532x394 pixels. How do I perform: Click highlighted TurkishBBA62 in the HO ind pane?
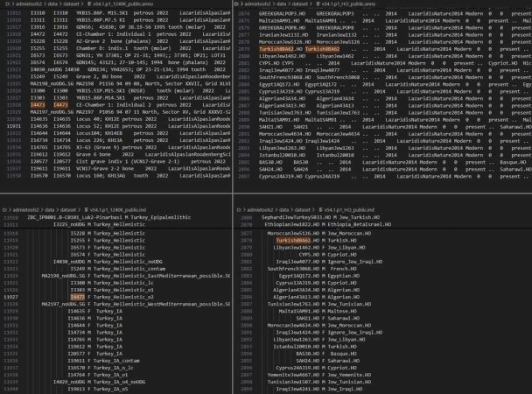(293, 240)
